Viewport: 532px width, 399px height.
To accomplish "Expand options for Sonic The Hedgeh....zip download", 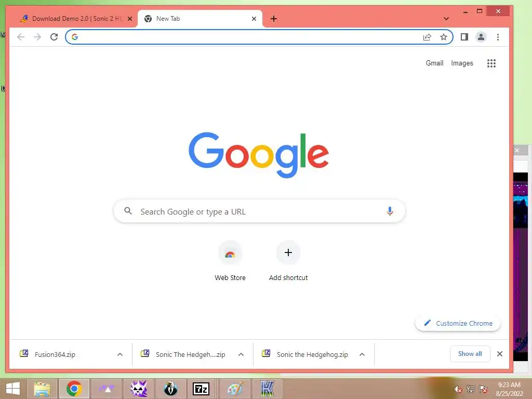I will point(241,354).
